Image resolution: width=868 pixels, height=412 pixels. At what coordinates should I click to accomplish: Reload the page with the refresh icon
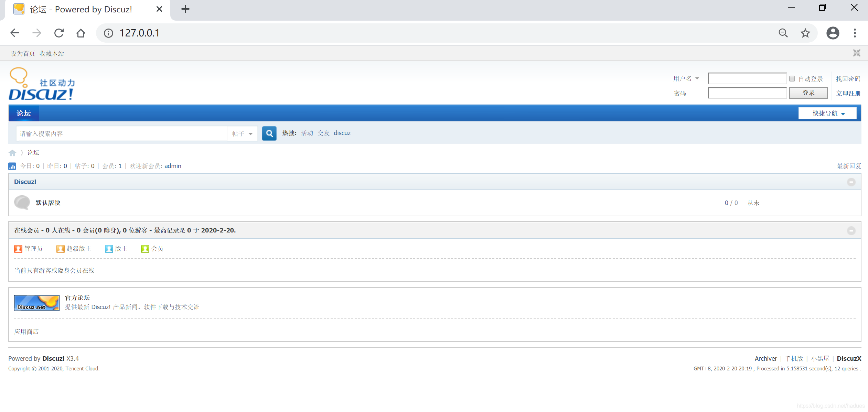59,33
